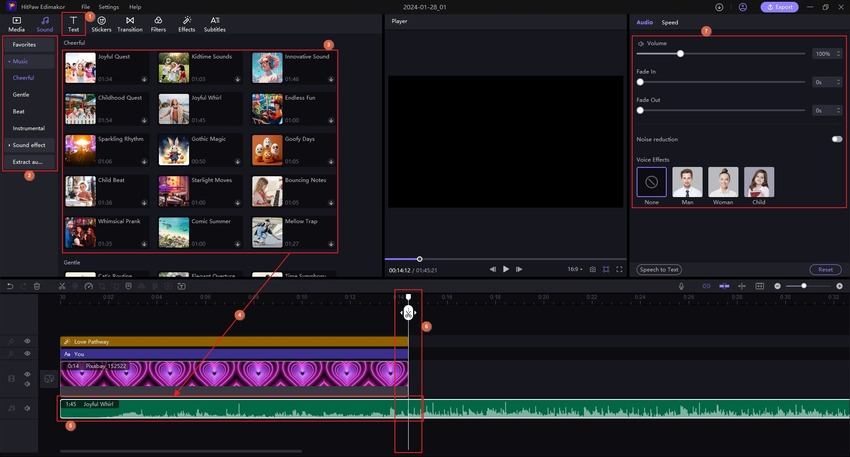Zoom out the timeline with minus icon

[x=777, y=286]
